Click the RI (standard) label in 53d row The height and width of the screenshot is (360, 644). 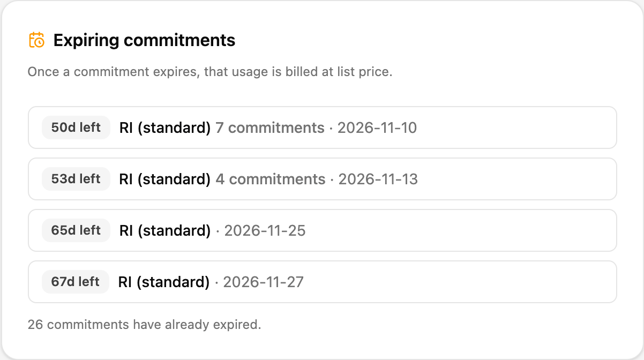[165, 179]
